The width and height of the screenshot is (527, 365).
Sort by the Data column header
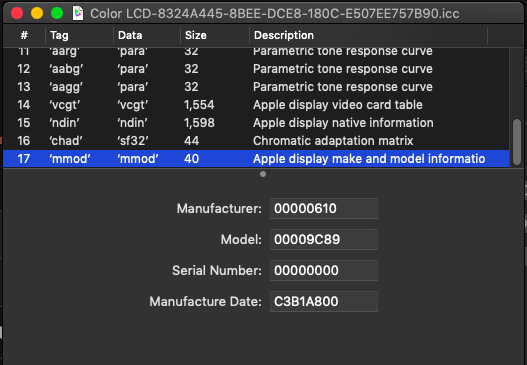coord(147,35)
